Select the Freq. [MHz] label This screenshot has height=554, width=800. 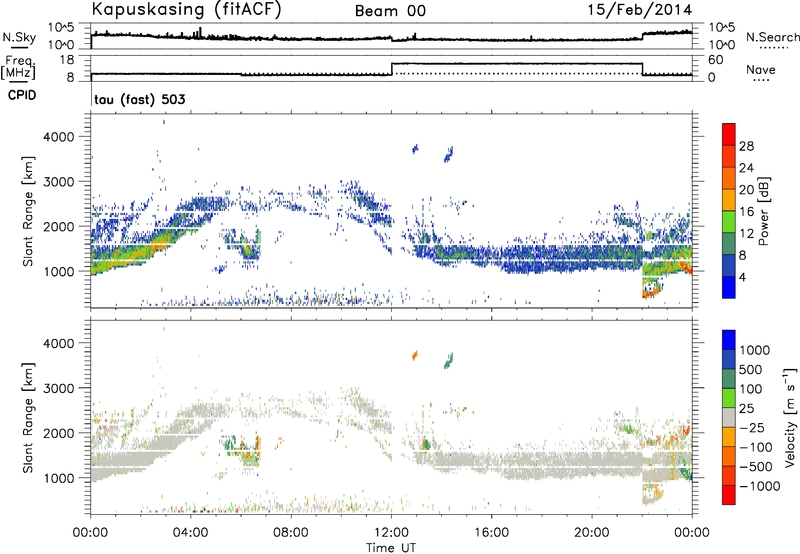(x=18, y=68)
